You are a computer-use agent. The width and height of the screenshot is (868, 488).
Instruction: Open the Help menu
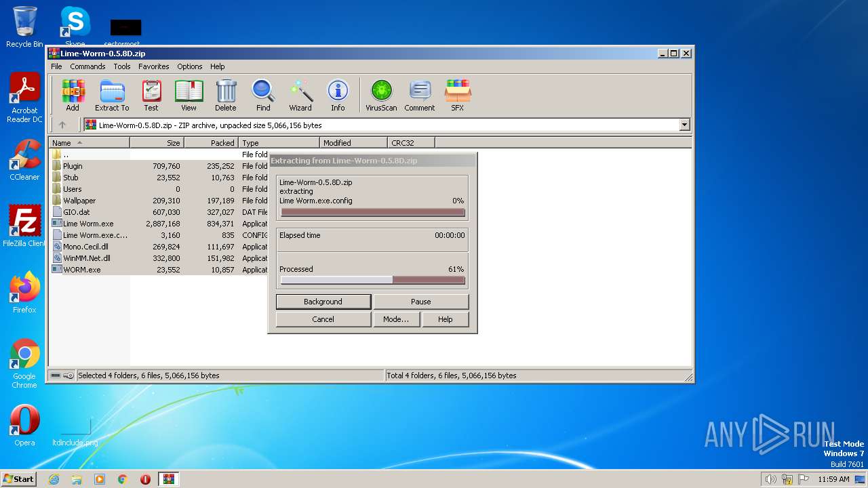pyautogui.click(x=217, y=66)
